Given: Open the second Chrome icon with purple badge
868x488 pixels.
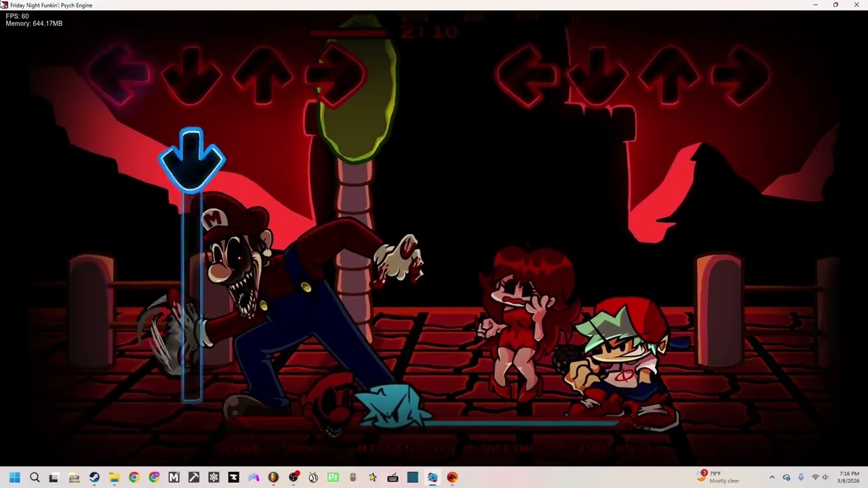Looking at the screenshot, I should pyautogui.click(x=154, y=477).
